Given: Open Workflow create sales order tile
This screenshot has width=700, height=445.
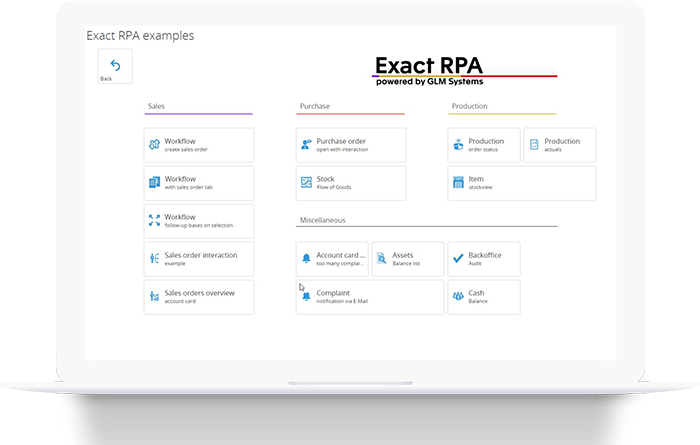Looking at the screenshot, I should (x=198, y=145).
